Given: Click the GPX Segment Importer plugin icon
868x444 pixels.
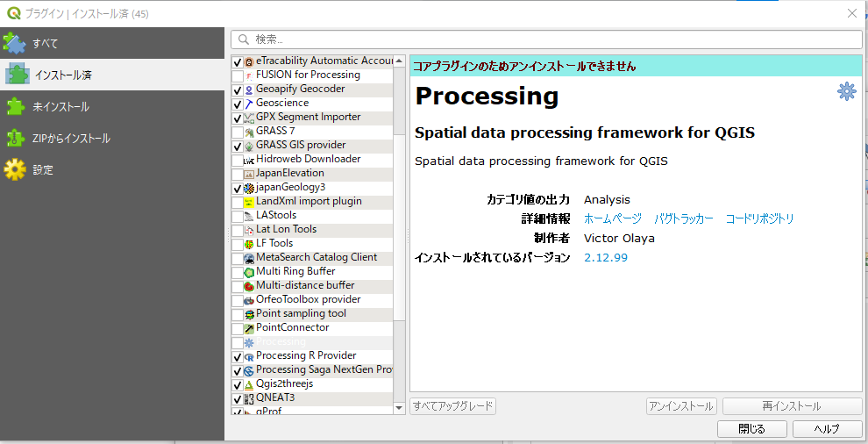Looking at the screenshot, I should [x=249, y=118].
